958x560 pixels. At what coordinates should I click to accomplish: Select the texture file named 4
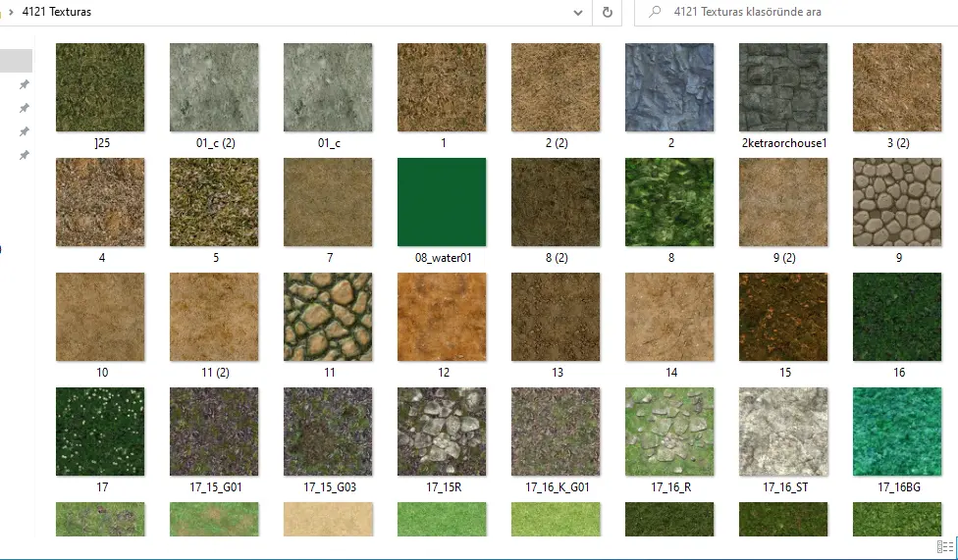coord(100,202)
